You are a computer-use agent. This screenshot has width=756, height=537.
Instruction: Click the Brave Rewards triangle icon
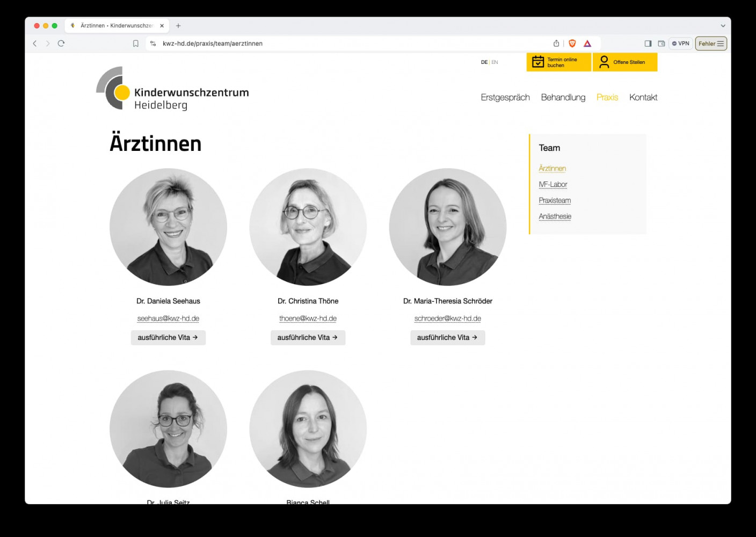point(587,43)
